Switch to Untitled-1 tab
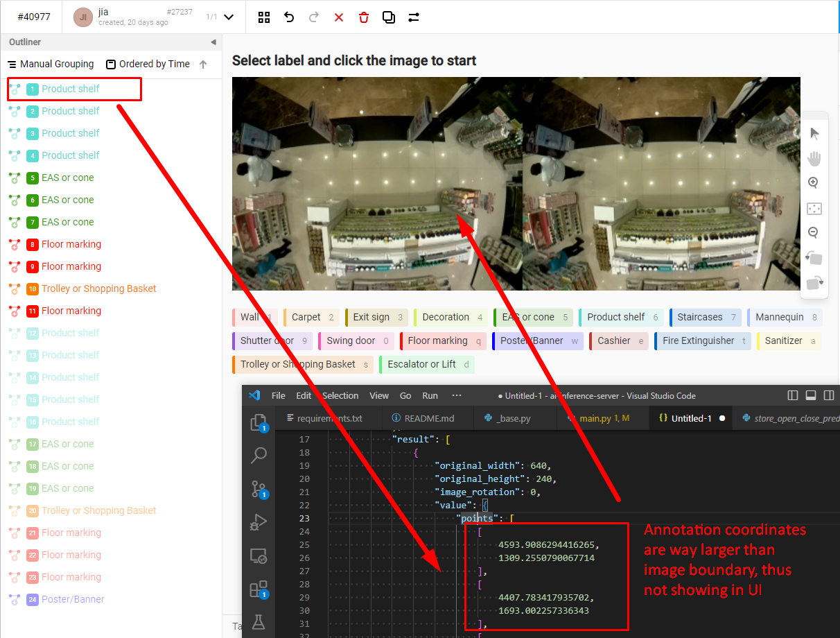 pyautogui.click(x=691, y=418)
